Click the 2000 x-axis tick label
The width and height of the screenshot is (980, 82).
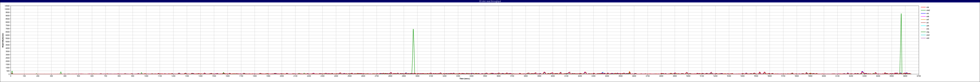[282, 76]
